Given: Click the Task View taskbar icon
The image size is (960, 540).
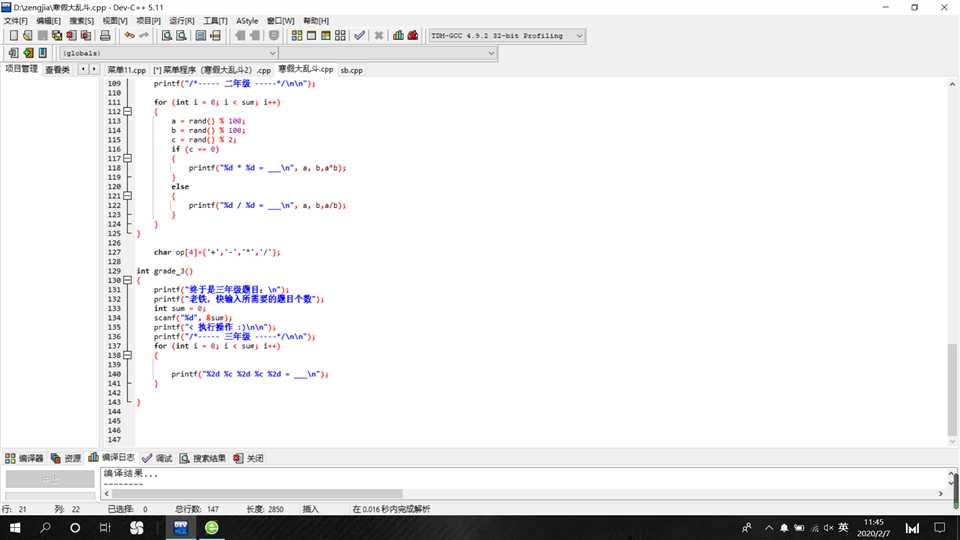Looking at the screenshot, I should click(105, 528).
